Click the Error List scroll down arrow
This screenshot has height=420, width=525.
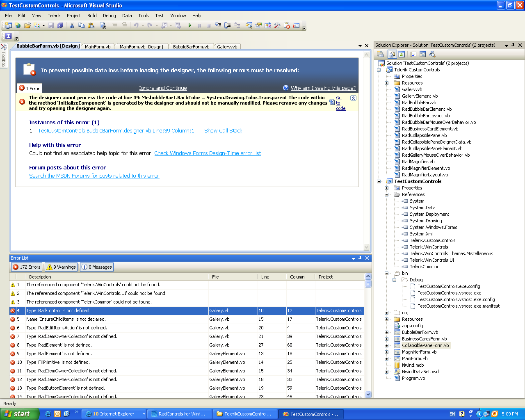coord(368,394)
